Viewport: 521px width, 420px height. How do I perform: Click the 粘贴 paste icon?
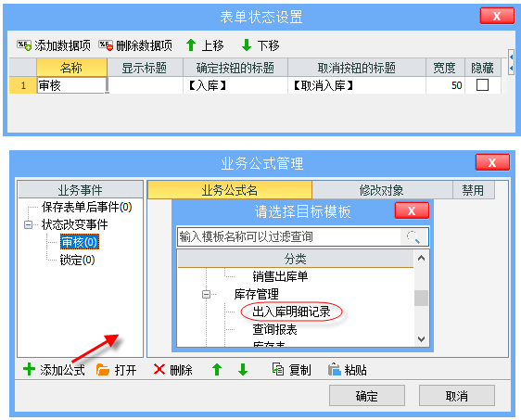[335, 370]
